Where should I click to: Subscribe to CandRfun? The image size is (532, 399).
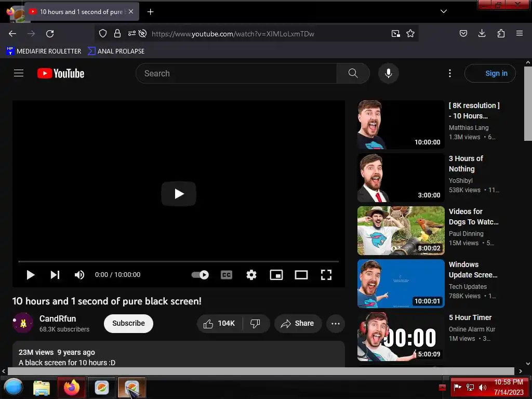(129, 323)
